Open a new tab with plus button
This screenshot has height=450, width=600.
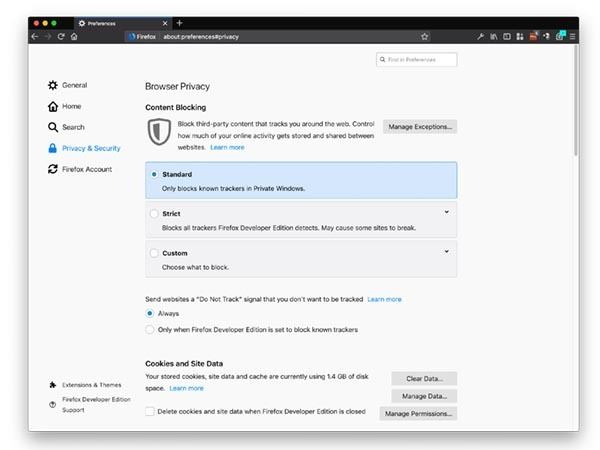click(x=179, y=23)
